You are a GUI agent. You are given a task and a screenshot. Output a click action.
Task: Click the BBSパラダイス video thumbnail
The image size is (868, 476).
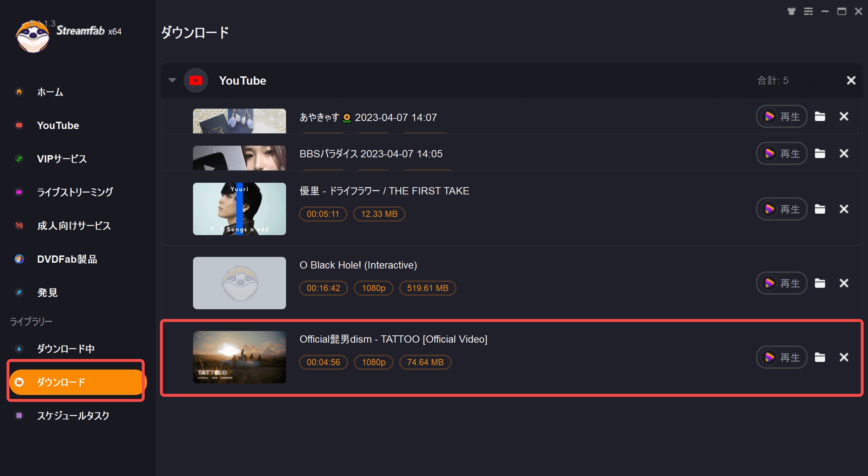point(240,158)
